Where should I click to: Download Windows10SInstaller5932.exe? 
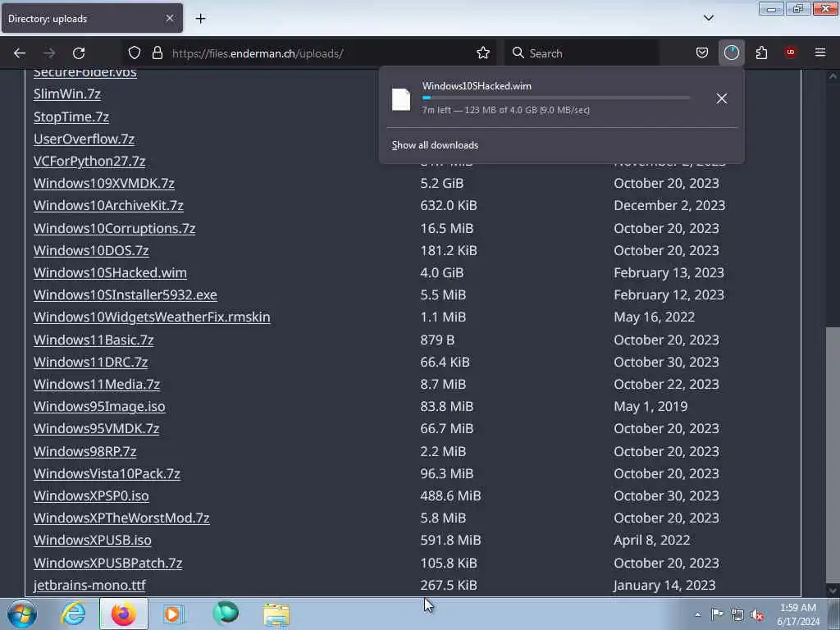tap(126, 294)
